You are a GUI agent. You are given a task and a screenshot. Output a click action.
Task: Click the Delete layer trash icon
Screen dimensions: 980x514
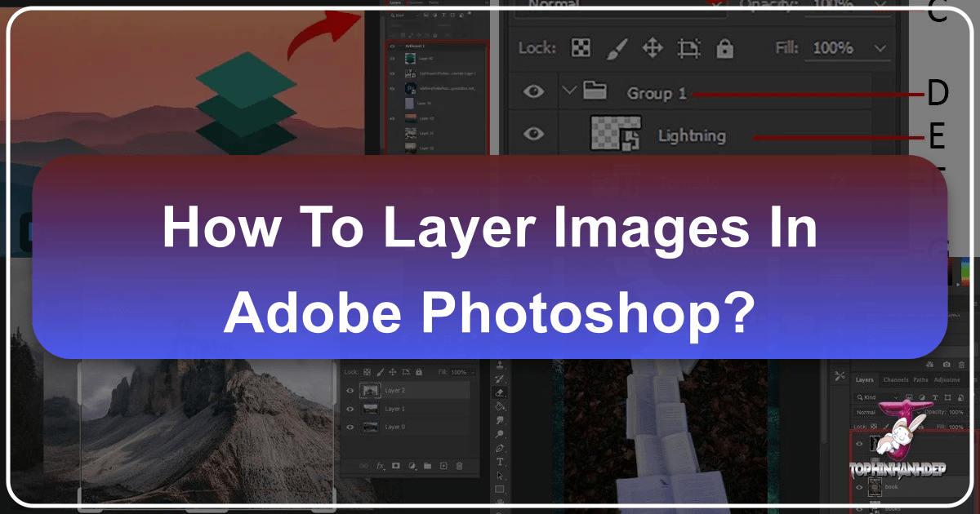(x=460, y=465)
